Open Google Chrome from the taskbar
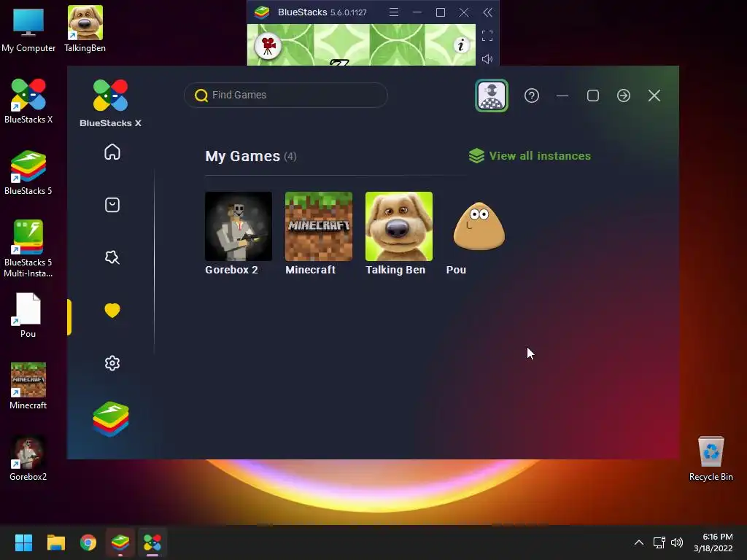747x560 pixels. (88, 542)
